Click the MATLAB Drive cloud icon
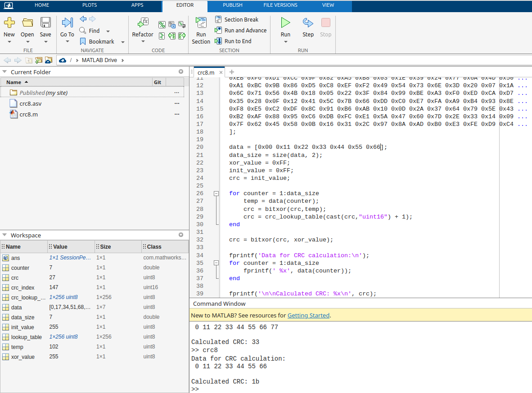The image size is (532, 393). point(63,60)
